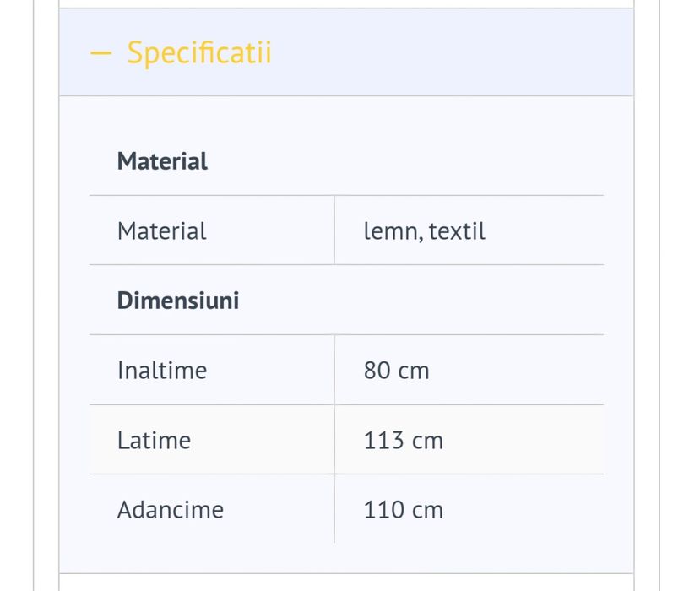700x591 pixels.
Task: Click the Inaltime row label
Action: pyautogui.click(x=162, y=371)
